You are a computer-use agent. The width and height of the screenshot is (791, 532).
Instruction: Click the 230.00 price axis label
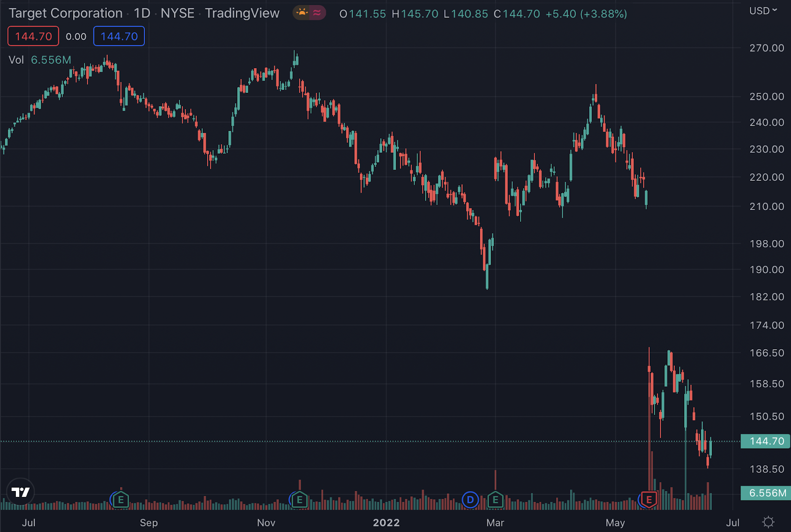[767, 149]
